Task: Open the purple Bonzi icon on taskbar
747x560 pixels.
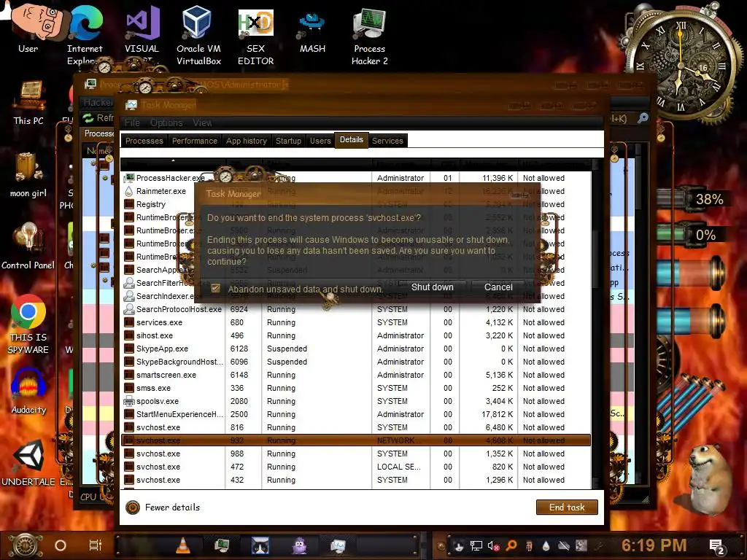Action: (299, 545)
